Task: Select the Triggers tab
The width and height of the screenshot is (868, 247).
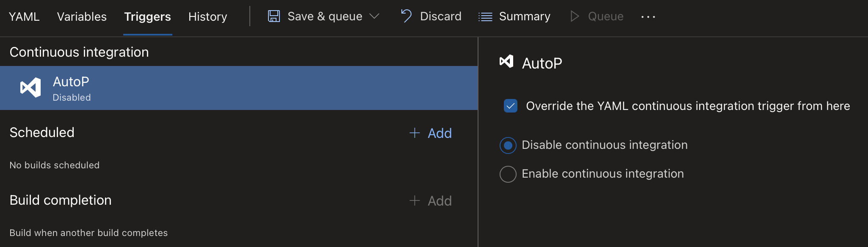Action: click(x=147, y=16)
